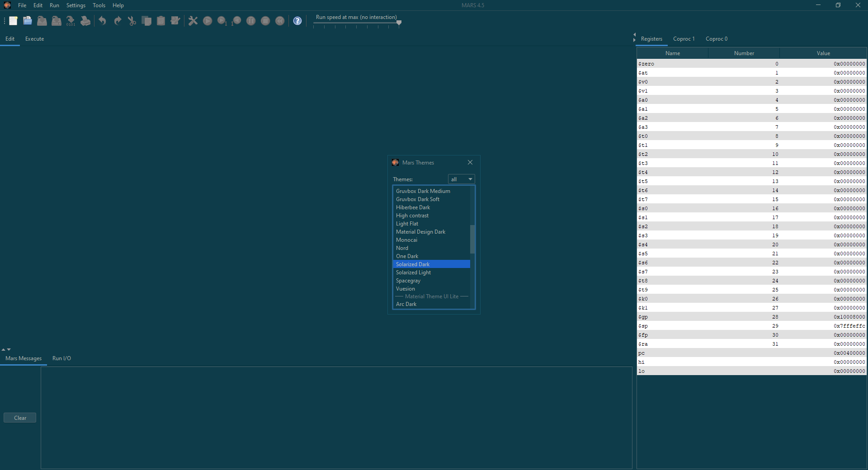Select Spacegray theme
Viewport: 868px width, 470px height.
431,281
